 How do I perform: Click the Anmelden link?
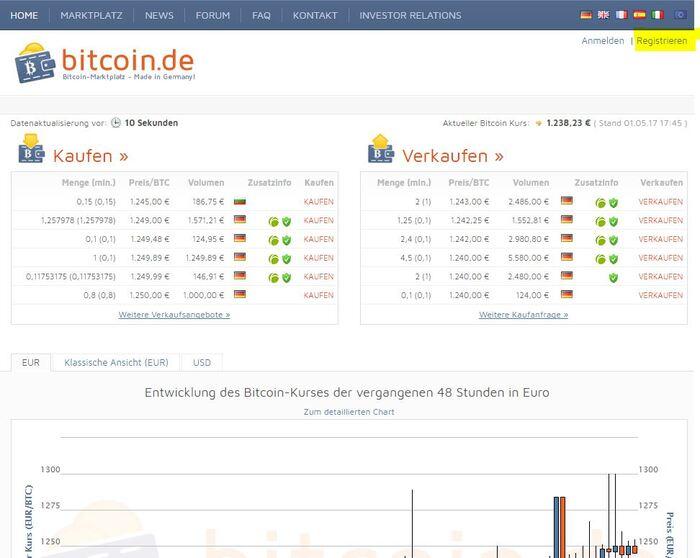tap(603, 41)
